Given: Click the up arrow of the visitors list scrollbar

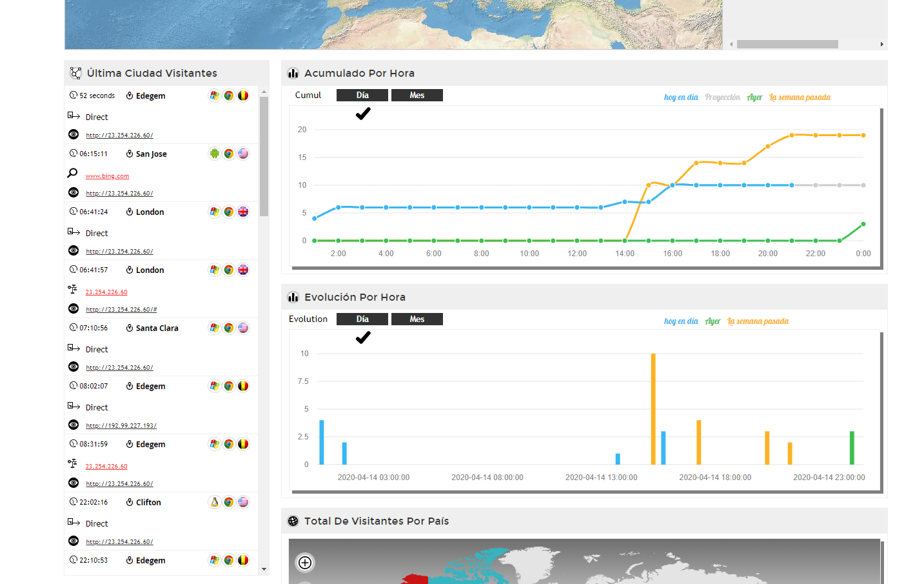Looking at the screenshot, I should (x=264, y=92).
